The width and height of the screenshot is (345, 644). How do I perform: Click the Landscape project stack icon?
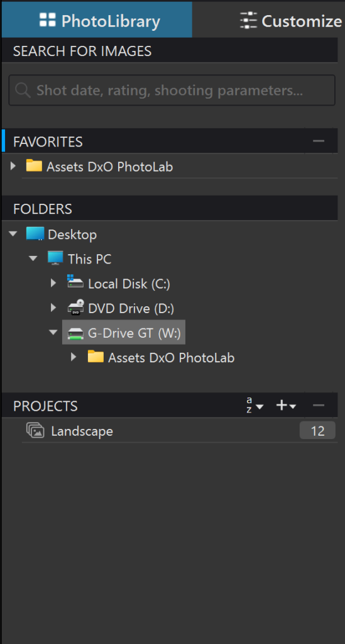[35, 431]
